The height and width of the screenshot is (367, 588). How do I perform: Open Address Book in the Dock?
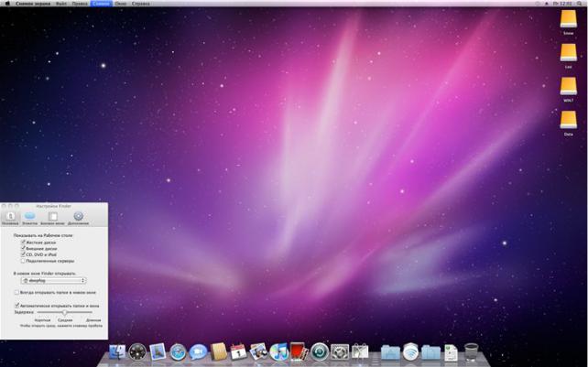(x=219, y=352)
